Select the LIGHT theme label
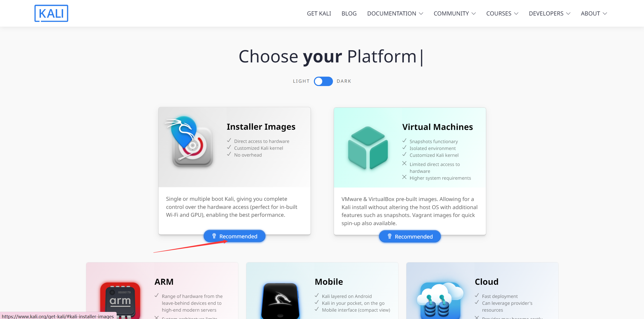 [x=301, y=81]
